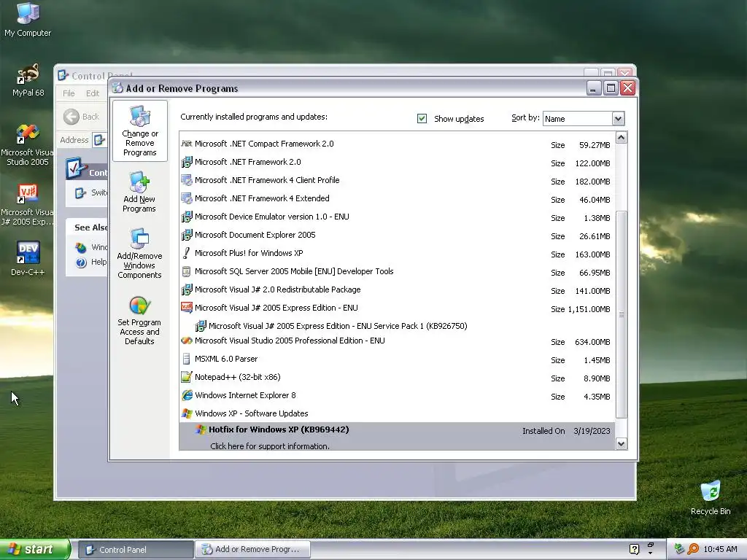The height and width of the screenshot is (560, 747).
Task: Click the 3/19/2023 installed date
Action: [x=592, y=431]
